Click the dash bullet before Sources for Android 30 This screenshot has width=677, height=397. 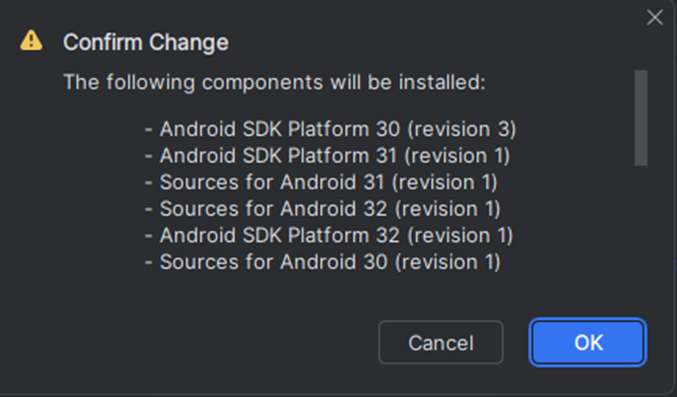(149, 262)
